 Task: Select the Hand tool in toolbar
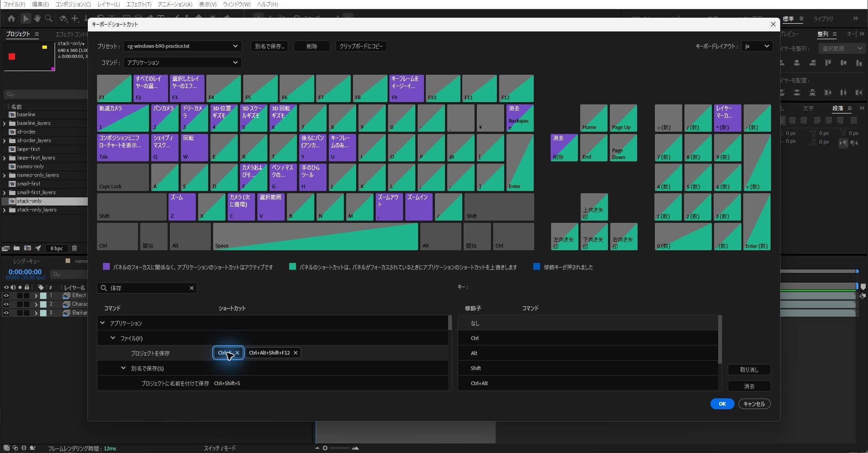point(37,18)
